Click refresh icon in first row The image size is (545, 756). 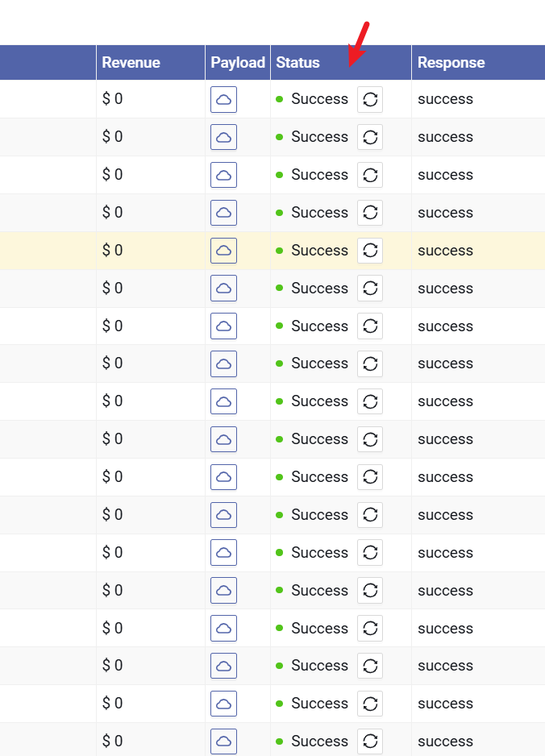(370, 99)
